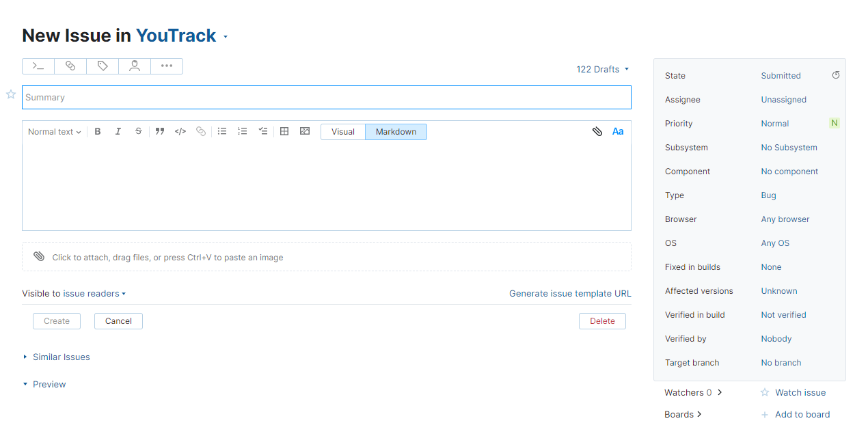
Task: Click the link issue icon
Action: click(70, 66)
